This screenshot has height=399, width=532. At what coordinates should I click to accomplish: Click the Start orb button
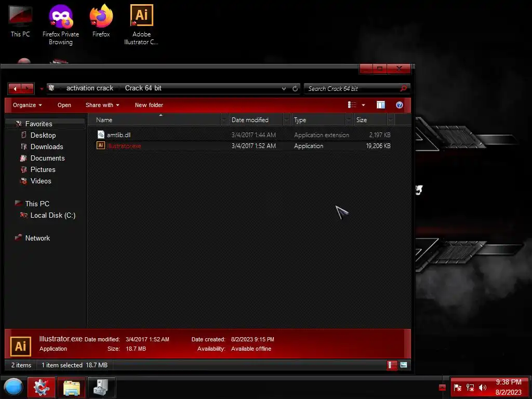[13, 387]
